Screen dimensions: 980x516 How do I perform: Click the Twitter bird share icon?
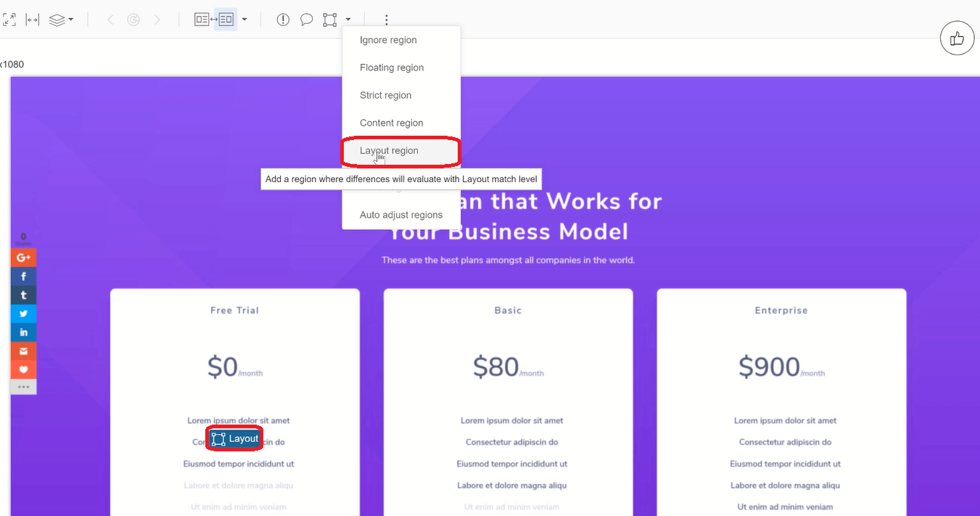pos(23,314)
